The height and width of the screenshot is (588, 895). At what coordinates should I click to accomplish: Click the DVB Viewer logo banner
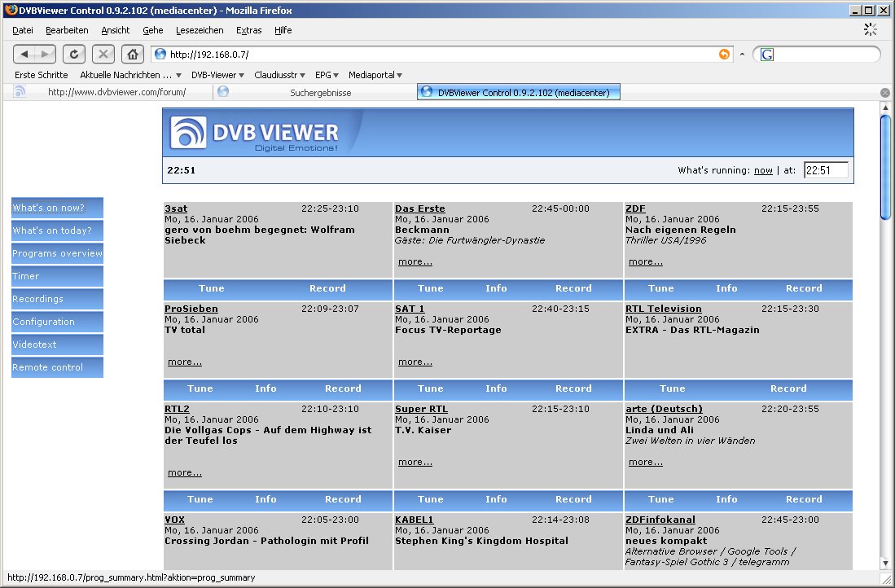pyautogui.click(x=255, y=133)
